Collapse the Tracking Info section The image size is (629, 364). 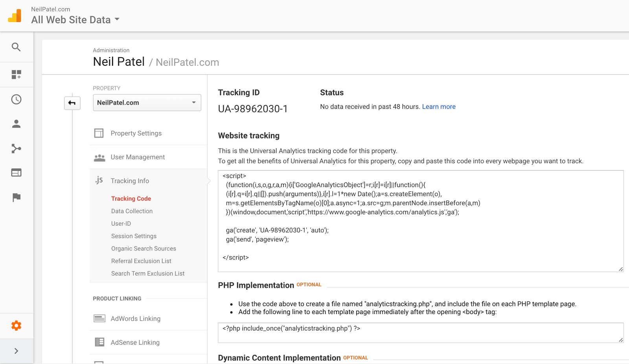(x=130, y=181)
